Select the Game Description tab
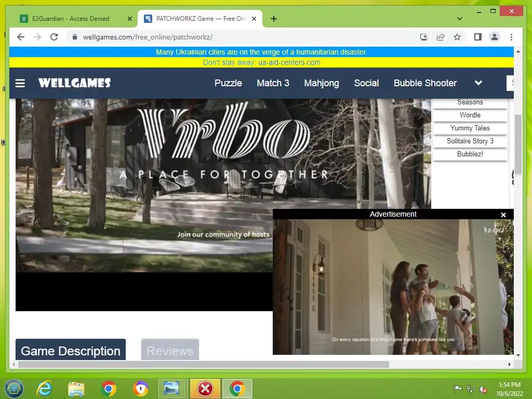The image size is (532, 399). coord(71,350)
